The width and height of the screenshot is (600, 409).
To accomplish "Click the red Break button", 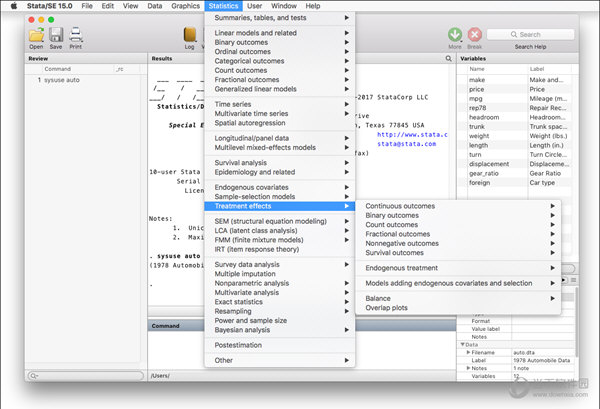I will [x=475, y=34].
